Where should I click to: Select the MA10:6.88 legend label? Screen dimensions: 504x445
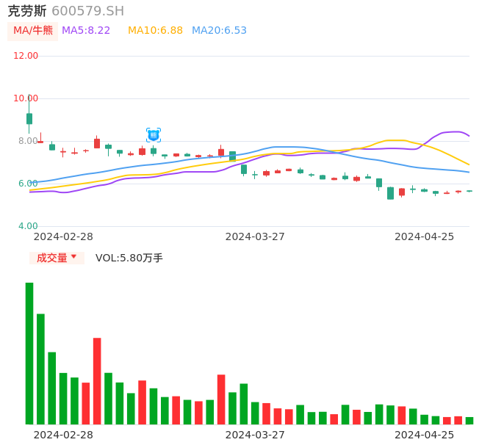point(155,31)
